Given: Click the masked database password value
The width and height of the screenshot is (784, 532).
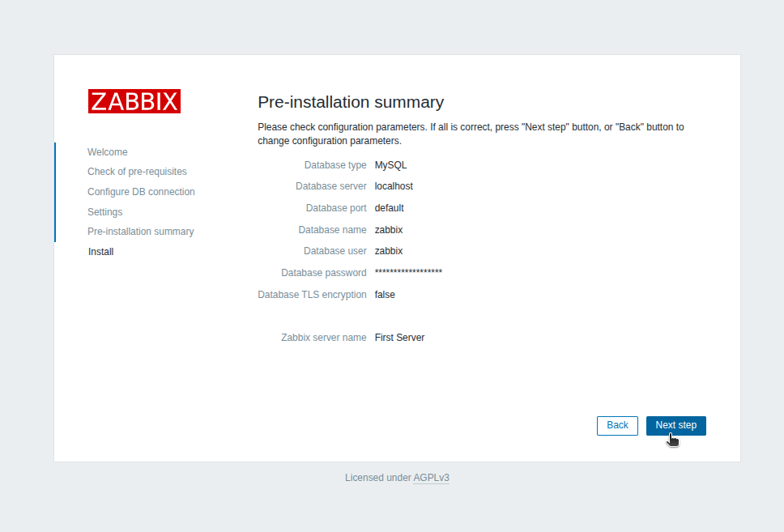Looking at the screenshot, I should (408, 272).
